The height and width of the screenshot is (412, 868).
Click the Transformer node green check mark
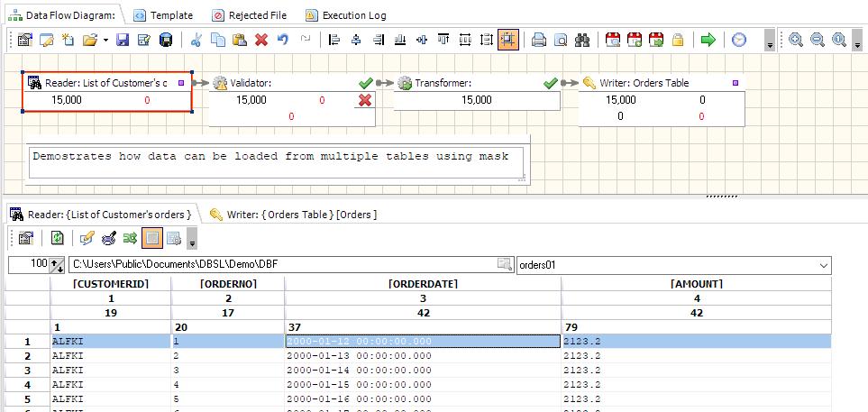[x=550, y=83]
